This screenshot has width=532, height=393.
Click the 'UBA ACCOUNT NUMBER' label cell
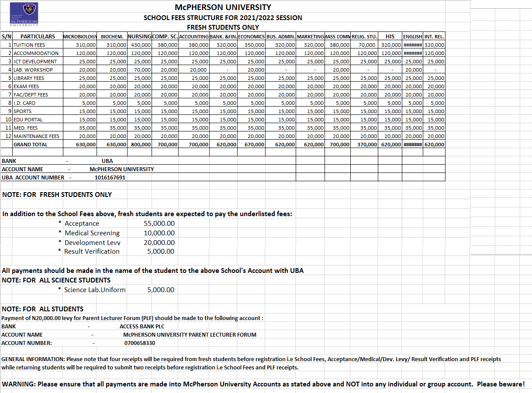click(x=33, y=178)
